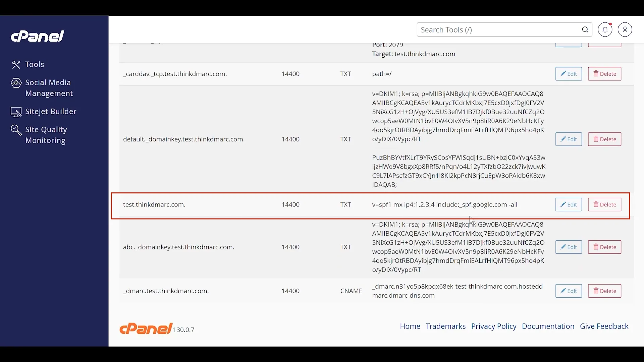Open the Documentation link
644x362 pixels.
click(x=548, y=326)
